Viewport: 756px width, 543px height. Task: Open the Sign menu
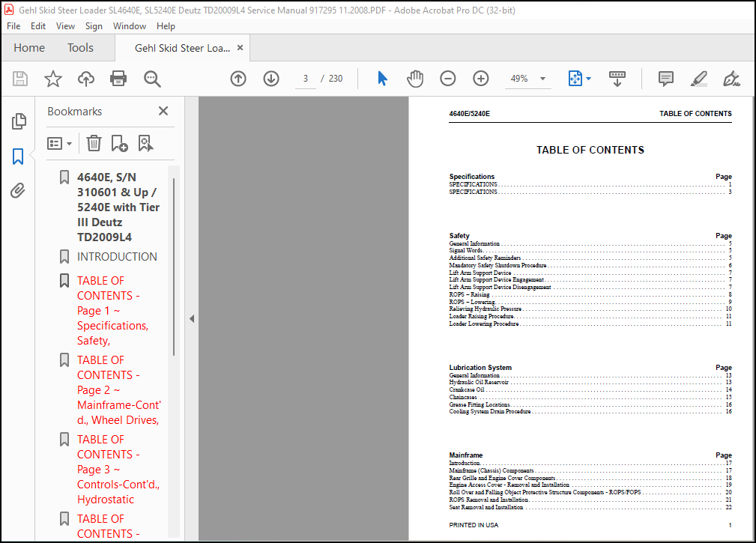tap(94, 26)
